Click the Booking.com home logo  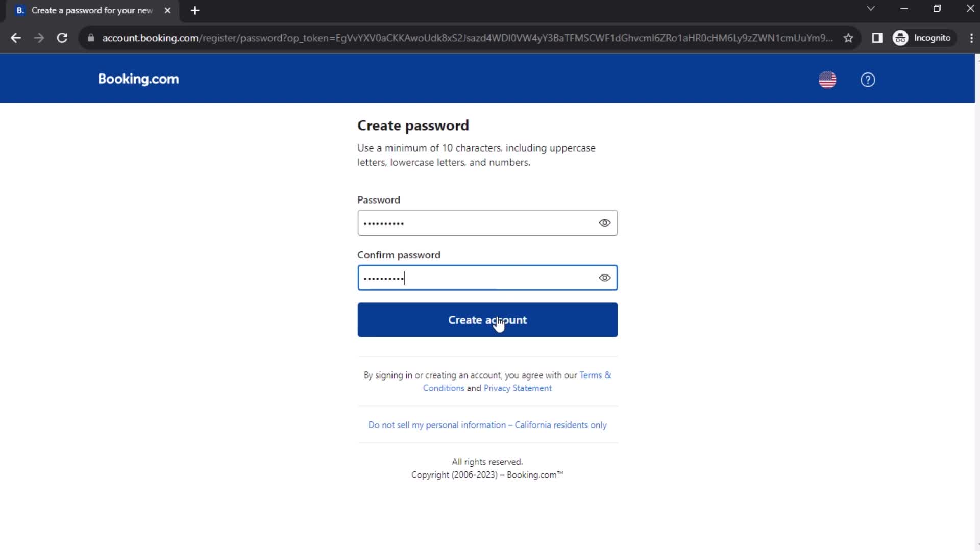pos(138,80)
